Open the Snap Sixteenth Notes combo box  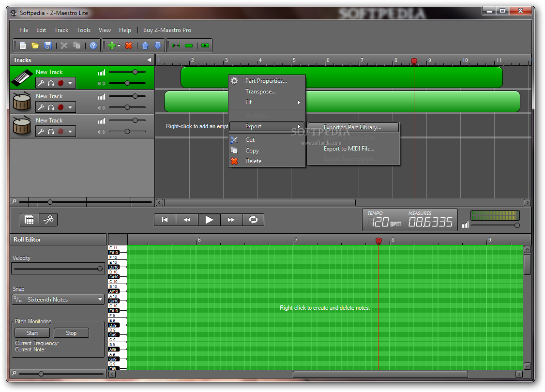(58, 299)
